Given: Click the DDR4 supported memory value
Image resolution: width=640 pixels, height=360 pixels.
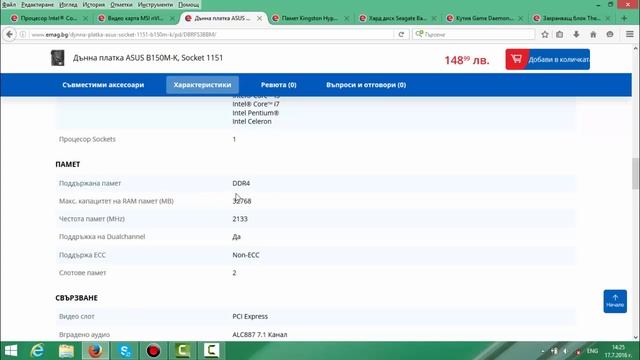Looking at the screenshot, I should [x=241, y=183].
